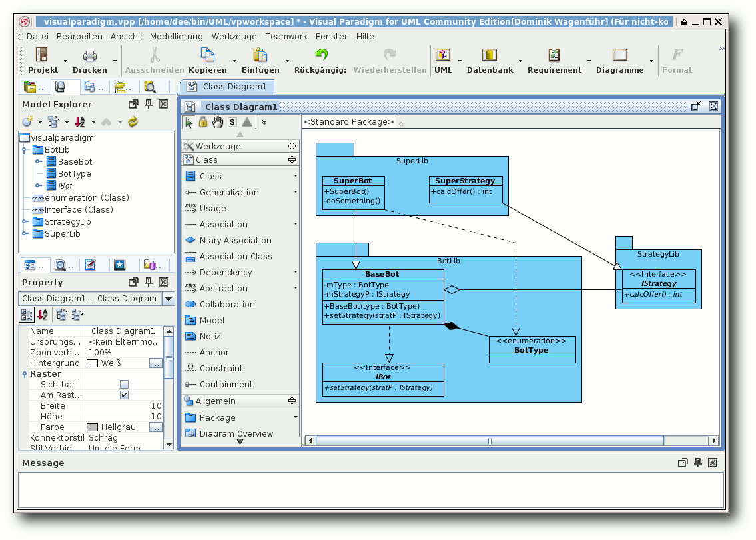Toggle the Am Raster snap checkbox
The image size is (756, 540).
(x=124, y=395)
